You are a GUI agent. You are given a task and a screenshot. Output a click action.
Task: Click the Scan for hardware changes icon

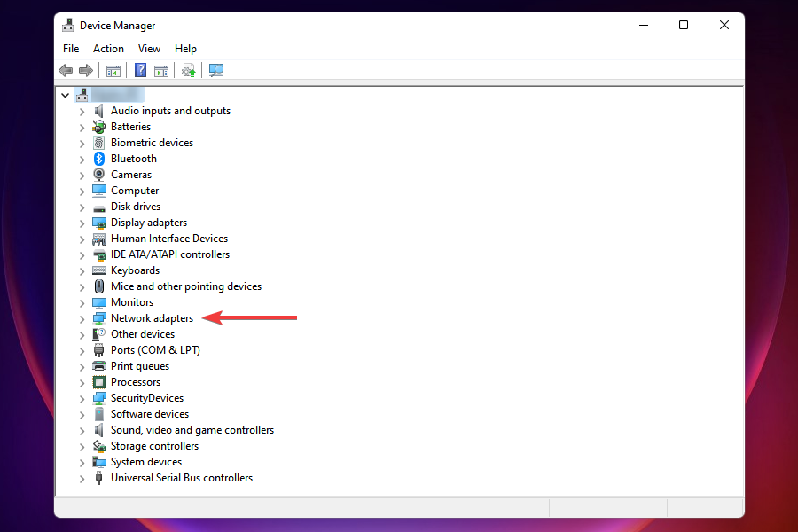(215, 70)
